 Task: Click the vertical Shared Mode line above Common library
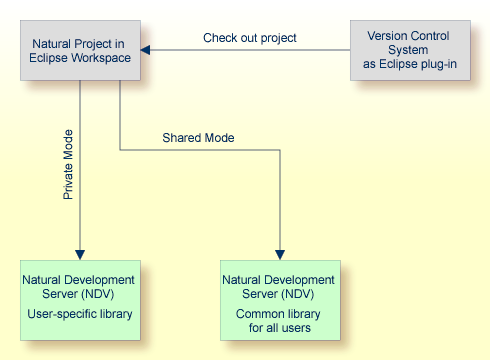click(x=280, y=200)
